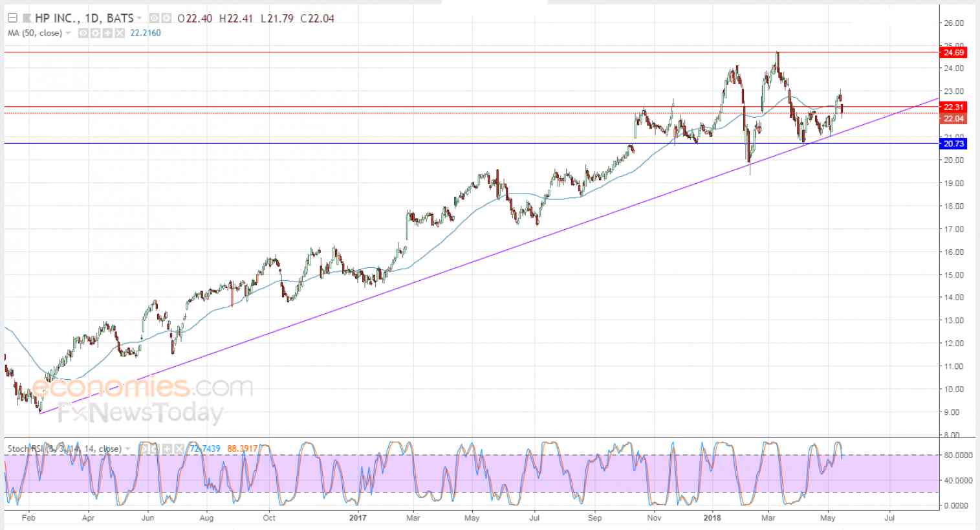Click the MA value 22.2160
This screenshot has height=530, width=980.
click(x=146, y=33)
